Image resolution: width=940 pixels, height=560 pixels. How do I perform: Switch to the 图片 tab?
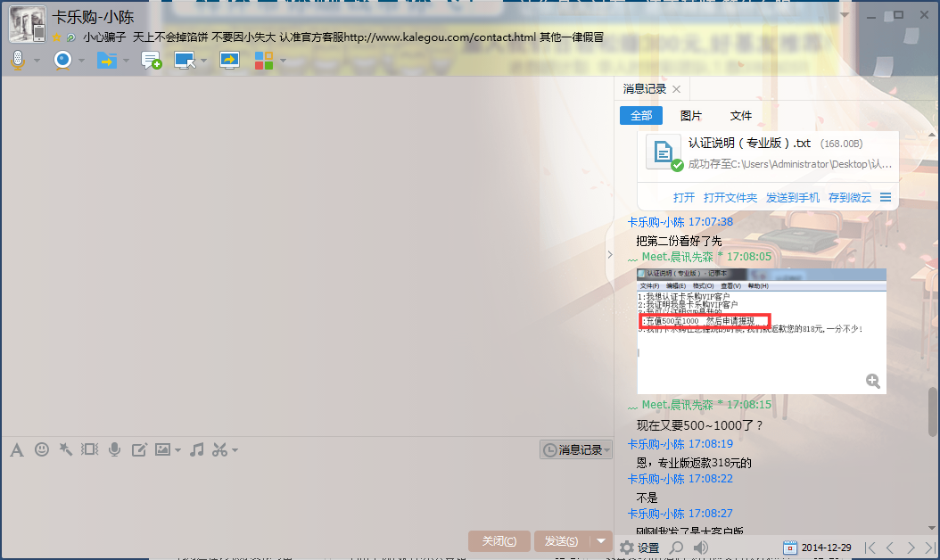tap(691, 116)
